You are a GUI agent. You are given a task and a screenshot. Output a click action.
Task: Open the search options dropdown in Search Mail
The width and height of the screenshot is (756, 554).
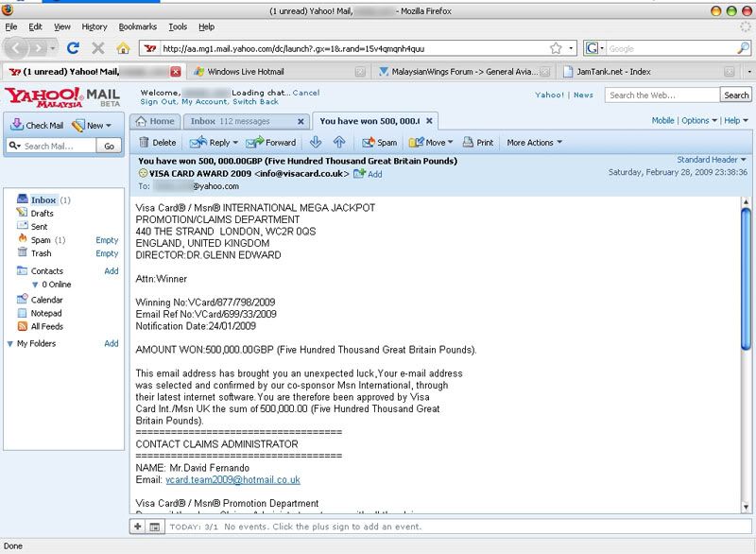point(15,146)
